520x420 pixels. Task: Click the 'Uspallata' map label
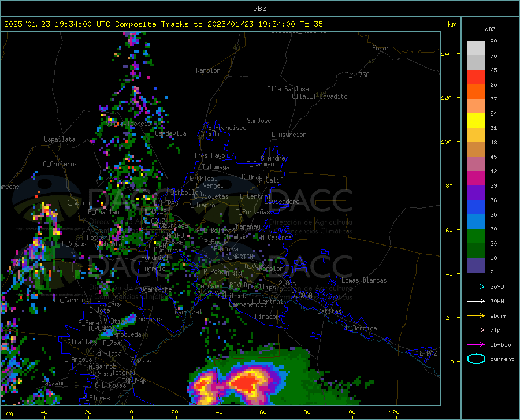60,139
